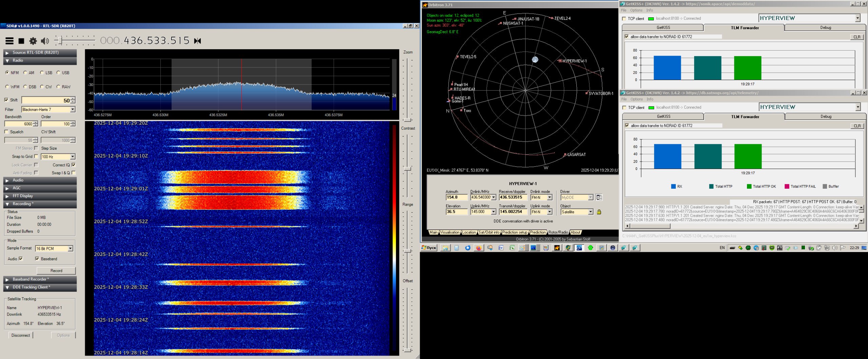Select the AM demodulation mode

point(25,73)
